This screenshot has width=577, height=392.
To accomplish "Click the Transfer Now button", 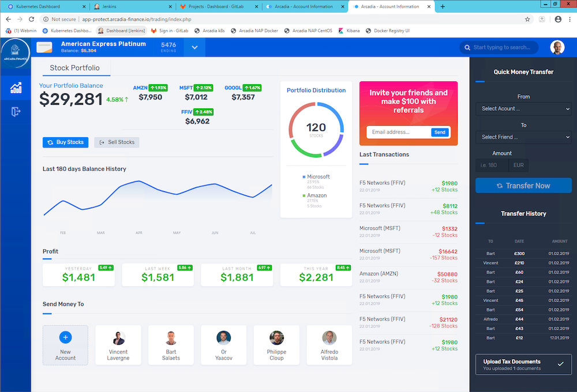I will click(523, 186).
